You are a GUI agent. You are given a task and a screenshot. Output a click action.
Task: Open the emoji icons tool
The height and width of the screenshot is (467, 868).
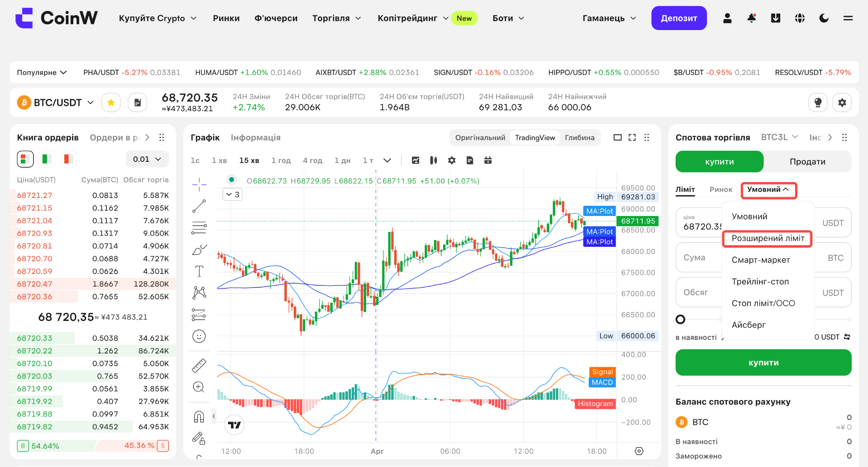tap(199, 336)
